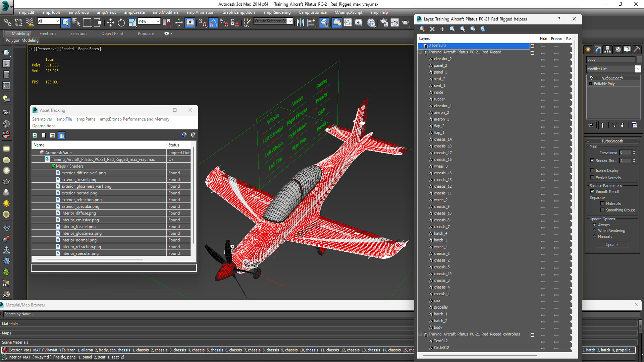Activate the Select Object tool
The image size is (644, 362).
[66, 22]
